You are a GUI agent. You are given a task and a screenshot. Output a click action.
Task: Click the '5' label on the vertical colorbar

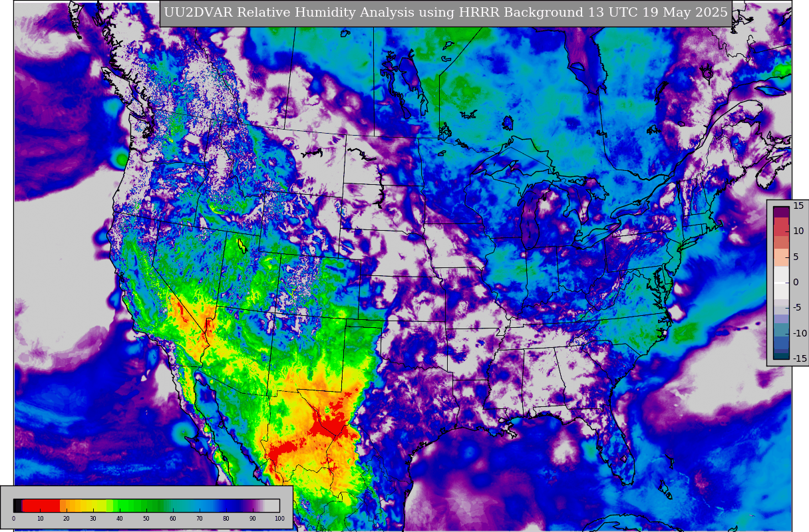796,257
